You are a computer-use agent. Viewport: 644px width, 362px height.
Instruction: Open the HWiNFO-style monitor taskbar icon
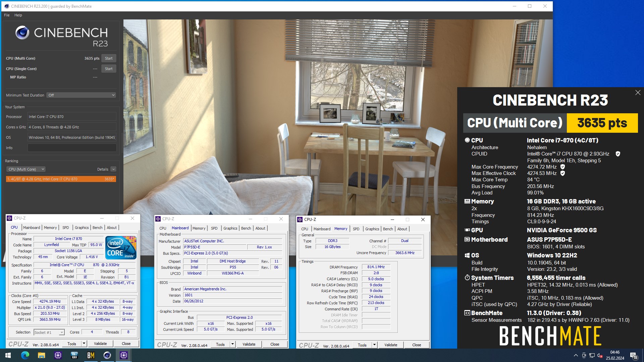tap(74, 355)
